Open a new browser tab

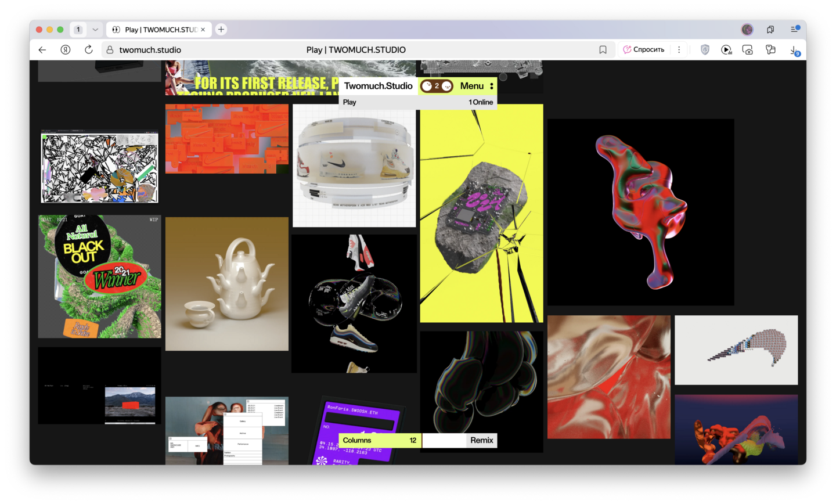[x=221, y=30]
